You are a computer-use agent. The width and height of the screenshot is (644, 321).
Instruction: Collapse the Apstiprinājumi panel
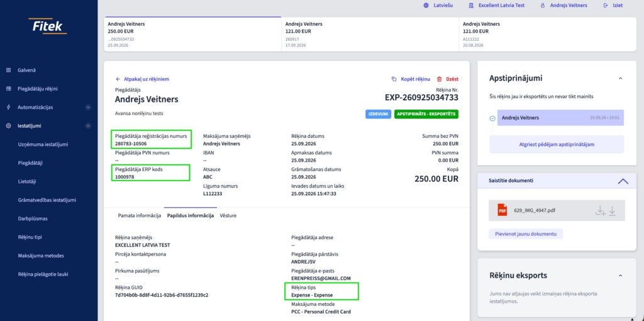coord(620,78)
